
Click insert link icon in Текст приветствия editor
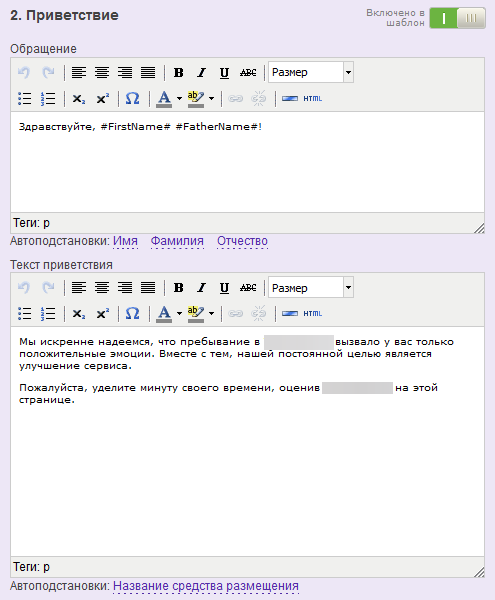[x=236, y=314]
